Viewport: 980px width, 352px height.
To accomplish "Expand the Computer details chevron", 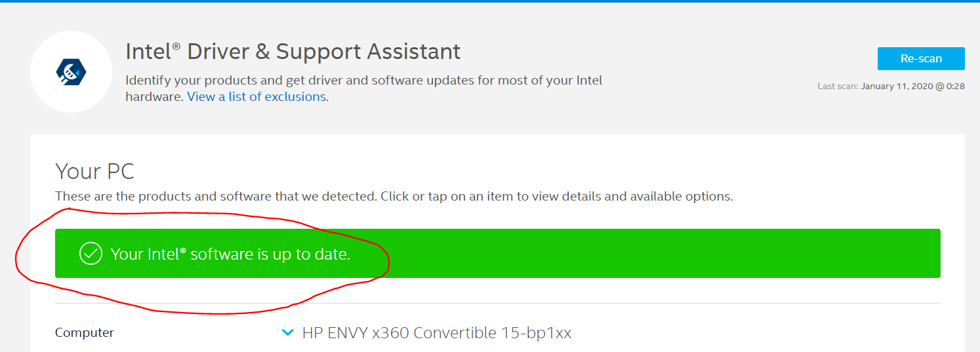I will [287, 333].
